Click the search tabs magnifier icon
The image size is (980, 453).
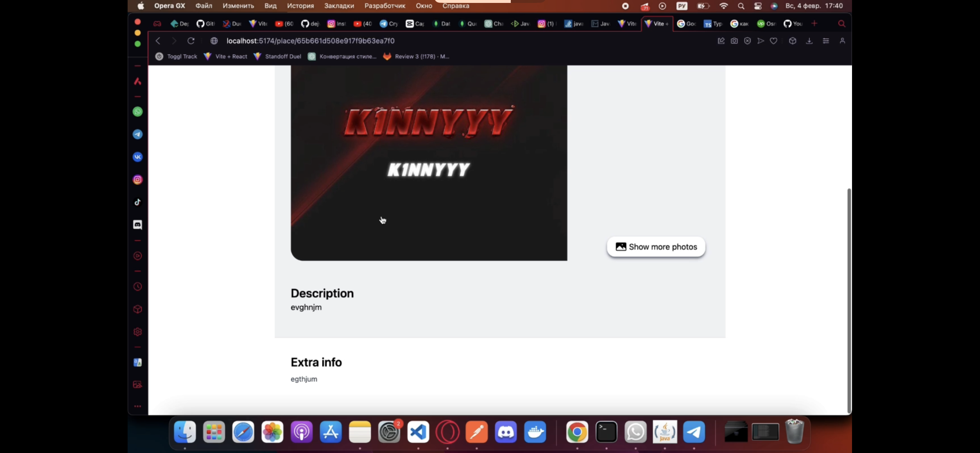(x=842, y=24)
